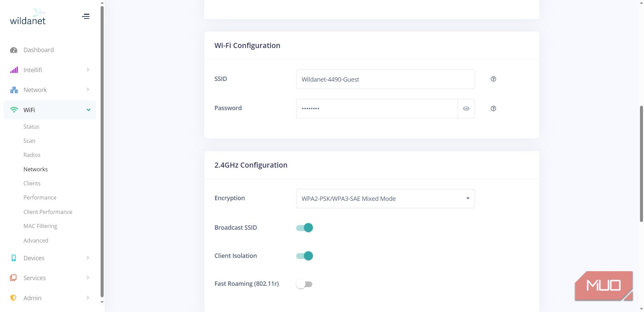644x312 pixels.
Task: Click the Broadcast SSID label
Action: click(235, 228)
